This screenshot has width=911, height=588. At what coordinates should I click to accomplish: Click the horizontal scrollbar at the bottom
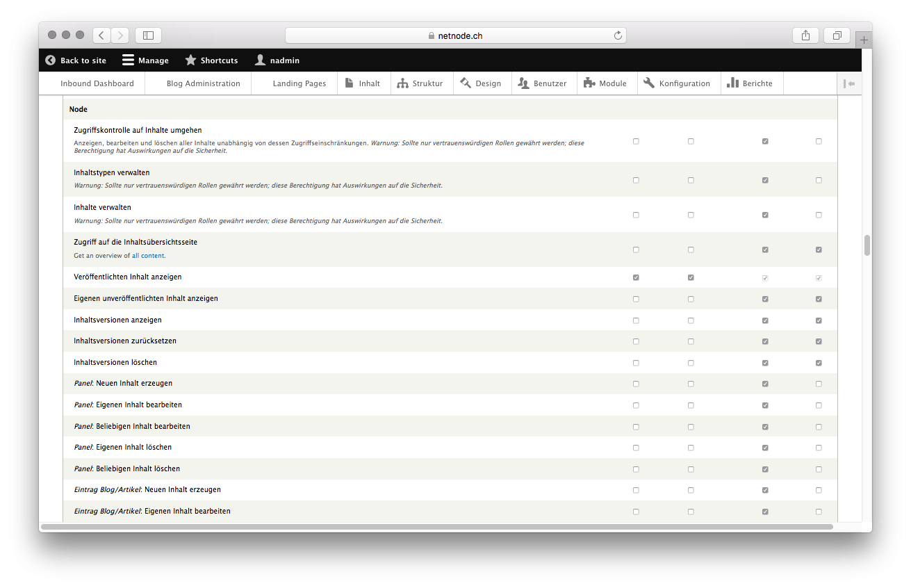pyautogui.click(x=436, y=527)
